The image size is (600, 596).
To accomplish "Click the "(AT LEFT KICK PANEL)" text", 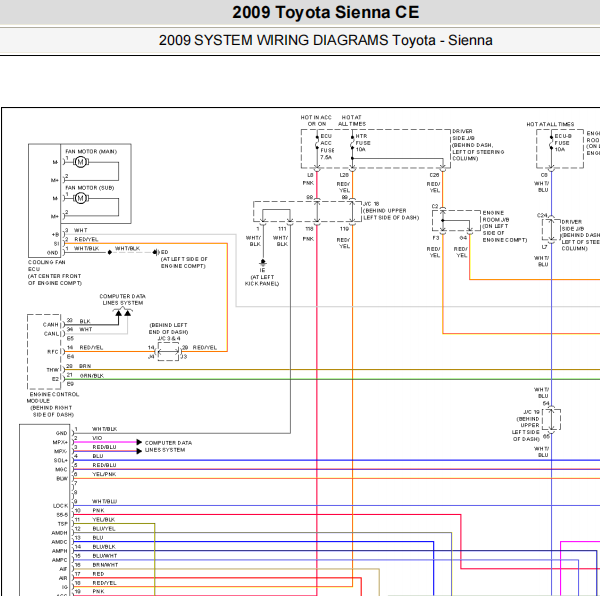I will coord(262,280).
